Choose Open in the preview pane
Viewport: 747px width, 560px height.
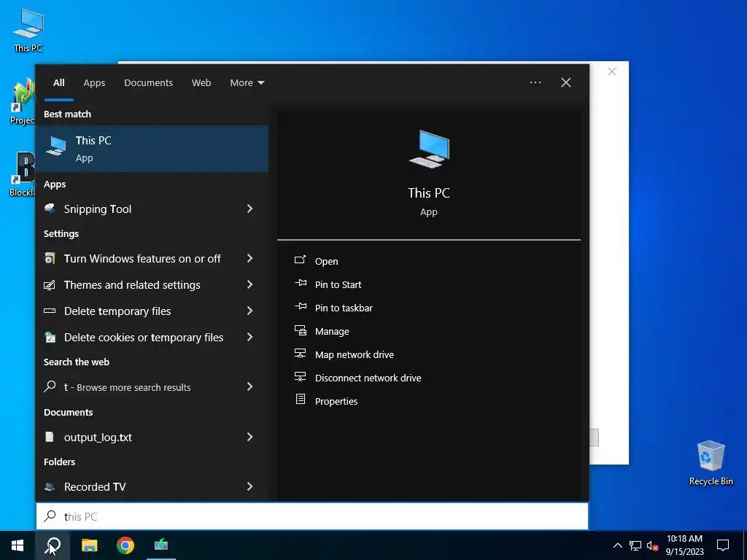pyautogui.click(x=326, y=262)
